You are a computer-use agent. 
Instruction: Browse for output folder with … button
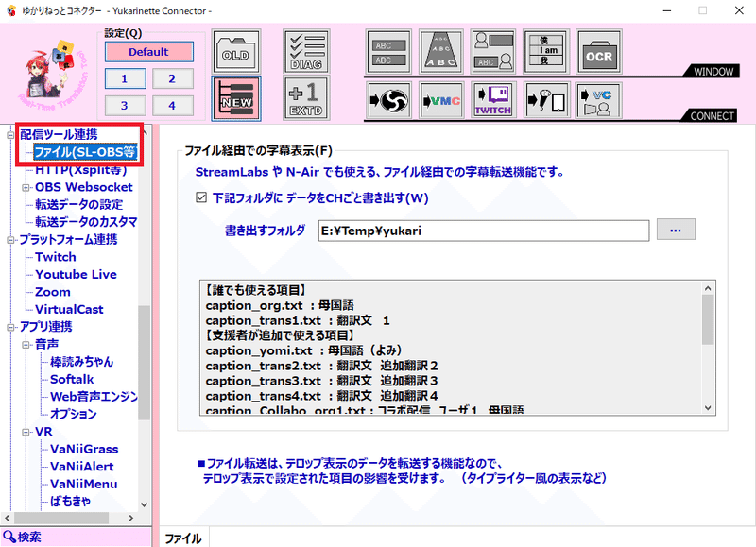(x=676, y=230)
